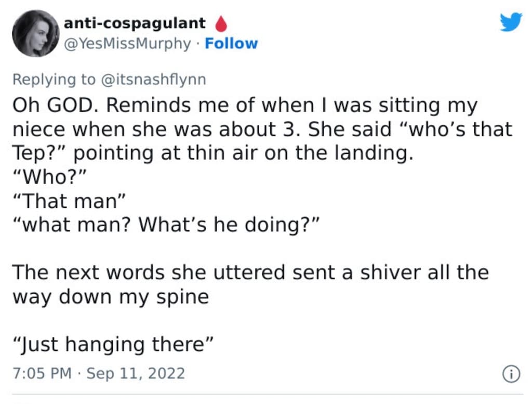532x404 pixels.
Task: Click the "Just hanging there" quote
Action: click(113, 344)
